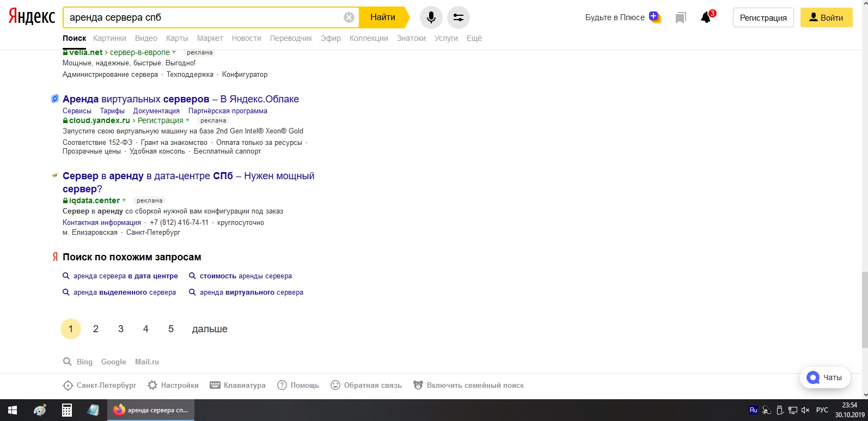The height and width of the screenshot is (421, 868).
Task: Click the page vertical scrollbar thumb
Action: coord(865,309)
